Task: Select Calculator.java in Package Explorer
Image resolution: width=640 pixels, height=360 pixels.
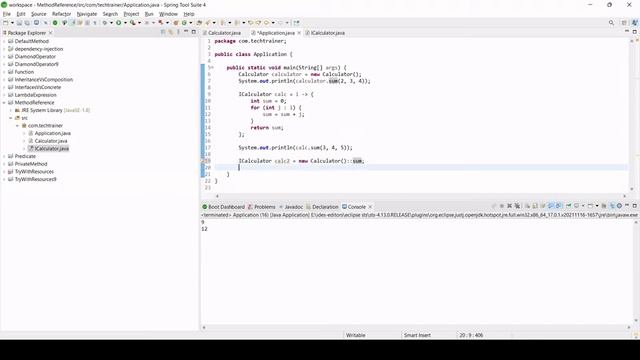Action: (x=51, y=141)
